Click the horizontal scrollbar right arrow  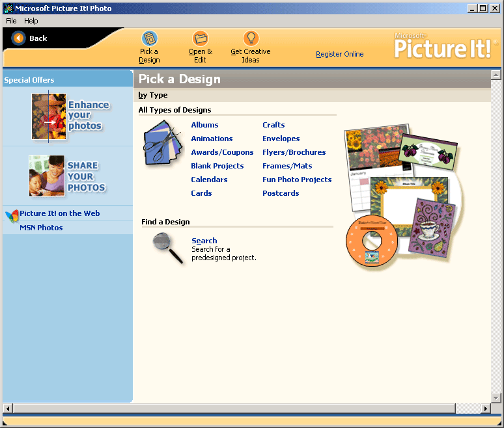[x=485, y=408]
